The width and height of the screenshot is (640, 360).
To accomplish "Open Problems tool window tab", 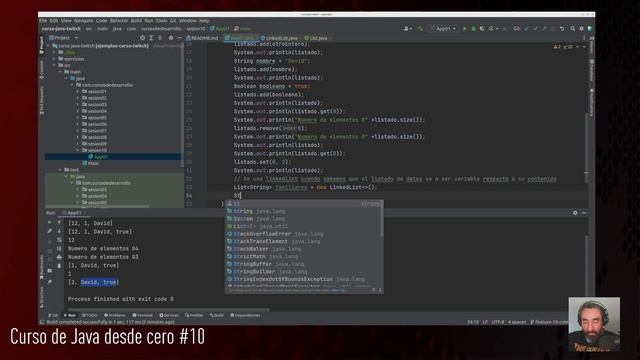I will [x=115, y=315].
